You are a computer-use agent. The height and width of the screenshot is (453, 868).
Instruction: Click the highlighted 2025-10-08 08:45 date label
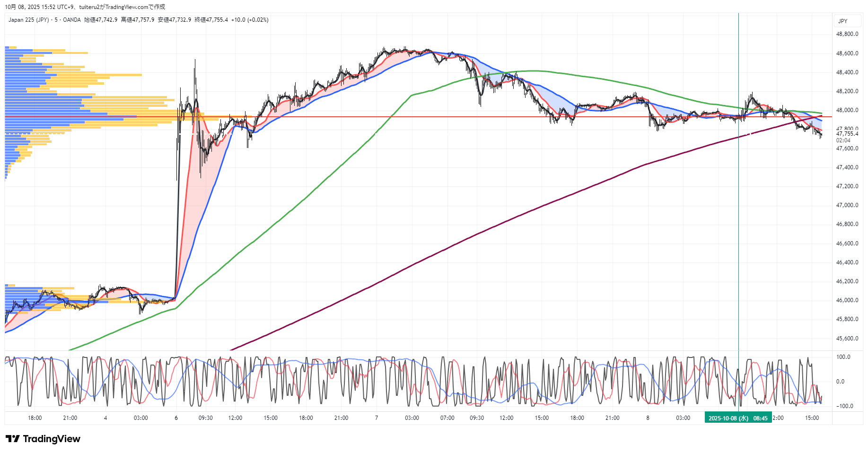[x=737, y=418]
